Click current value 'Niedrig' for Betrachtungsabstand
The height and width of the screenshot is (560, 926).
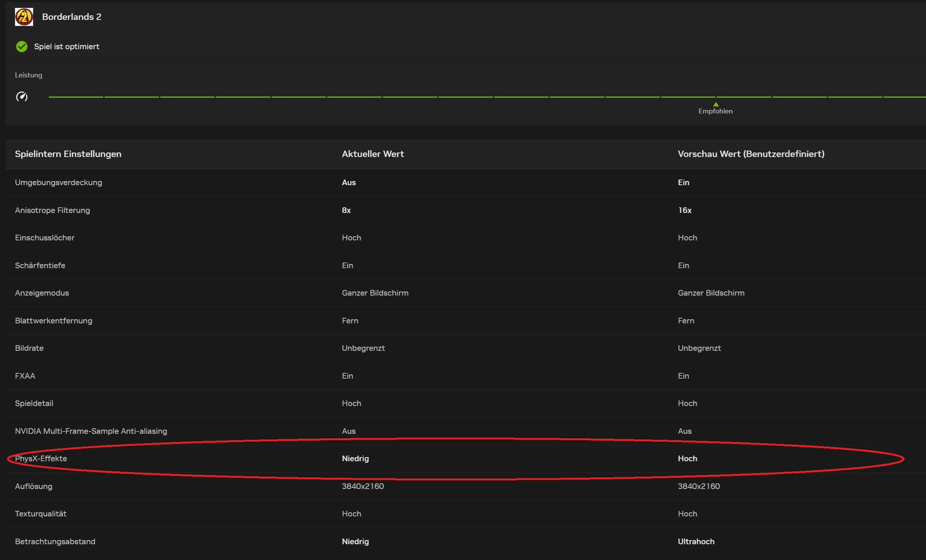356,542
